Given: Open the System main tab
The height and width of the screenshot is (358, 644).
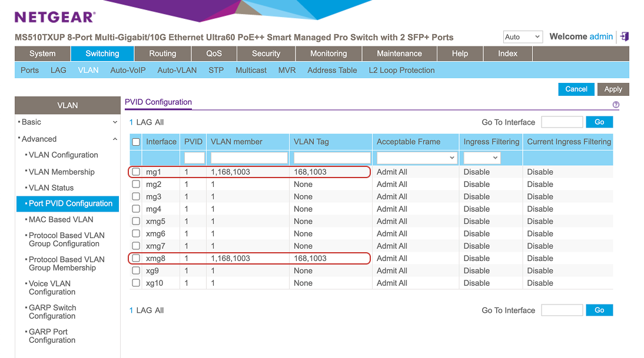Looking at the screenshot, I should (42, 53).
